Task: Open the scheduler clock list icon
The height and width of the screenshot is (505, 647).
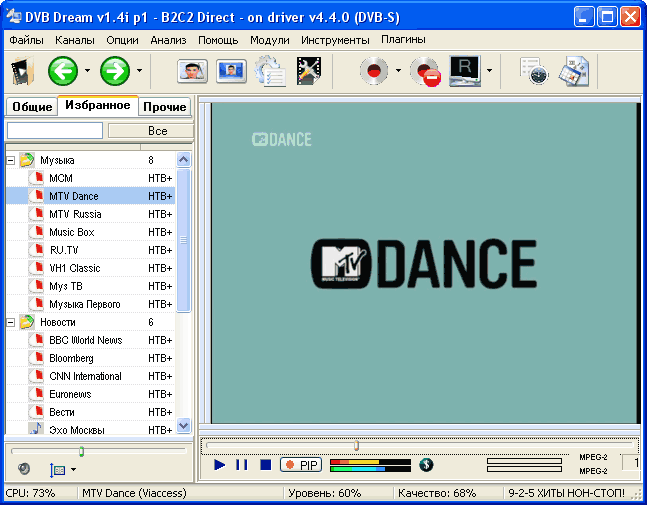Action: (x=534, y=71)
